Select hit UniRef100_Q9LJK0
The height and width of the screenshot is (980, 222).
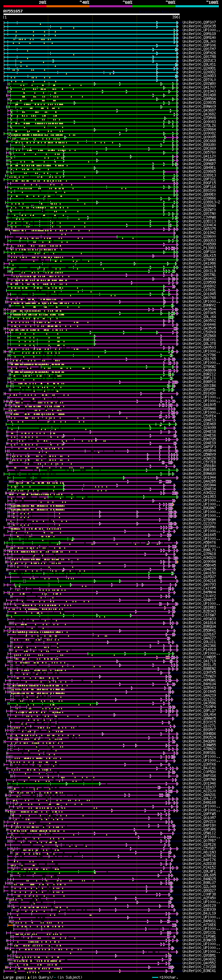click(x=199, y=41)
